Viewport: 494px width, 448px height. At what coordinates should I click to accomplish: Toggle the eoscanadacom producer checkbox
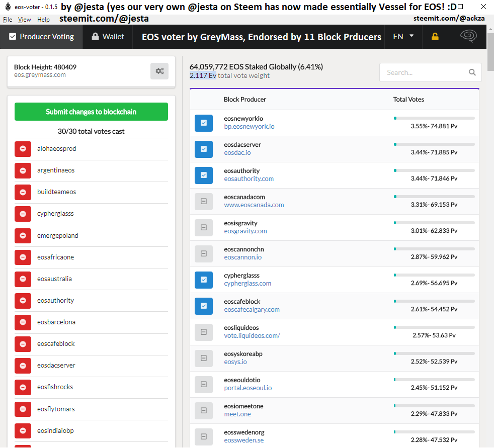coord(204,201)
